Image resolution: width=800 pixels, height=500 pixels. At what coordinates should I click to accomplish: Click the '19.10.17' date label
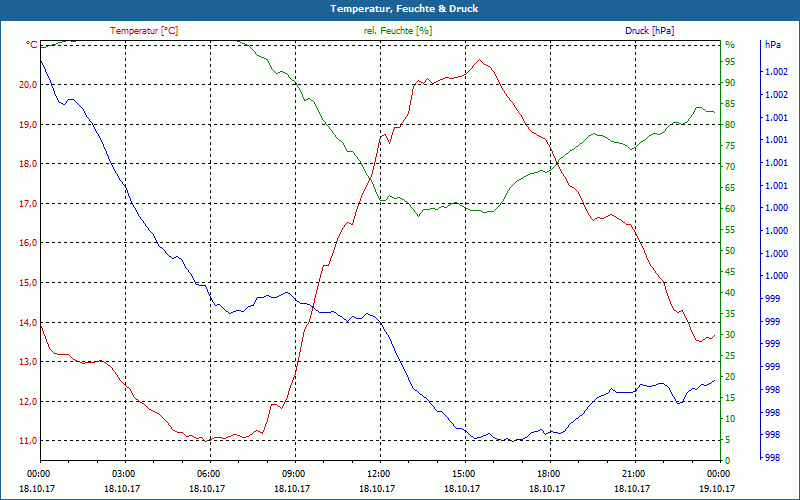coord(717,488)
